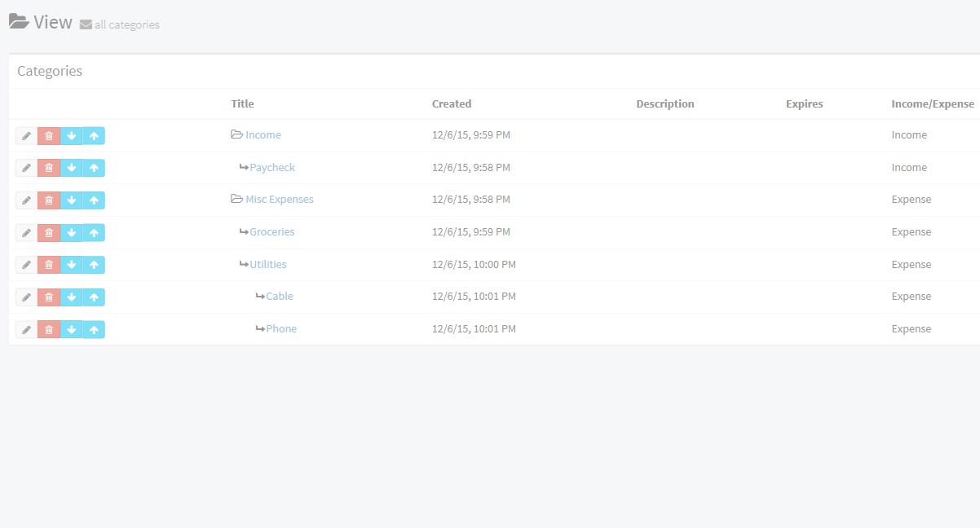The width and height of the screenshot is (980, 528).
Task: Edit the Utilities category row
Action: (x=26, y=265)
